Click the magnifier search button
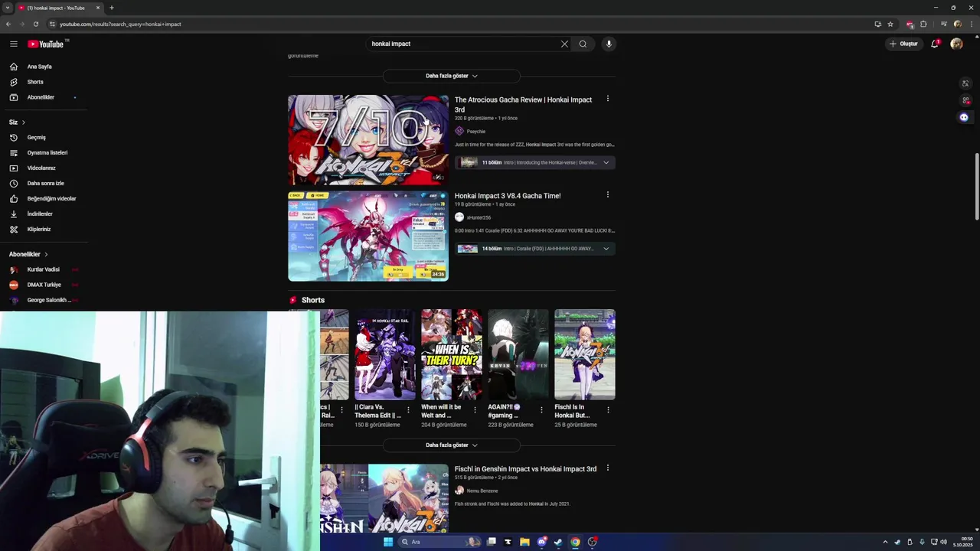980x551 pixels. click(x=583, y=44)
